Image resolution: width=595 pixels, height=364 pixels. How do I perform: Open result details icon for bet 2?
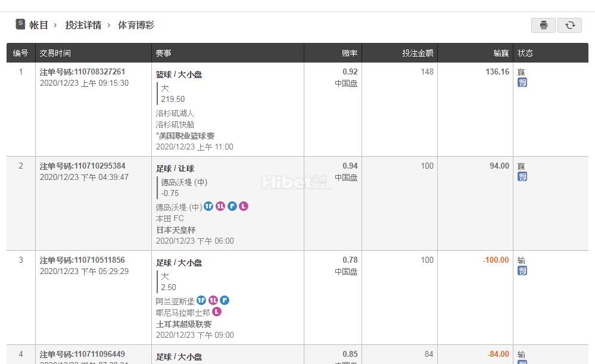click(x=522, y=176)
